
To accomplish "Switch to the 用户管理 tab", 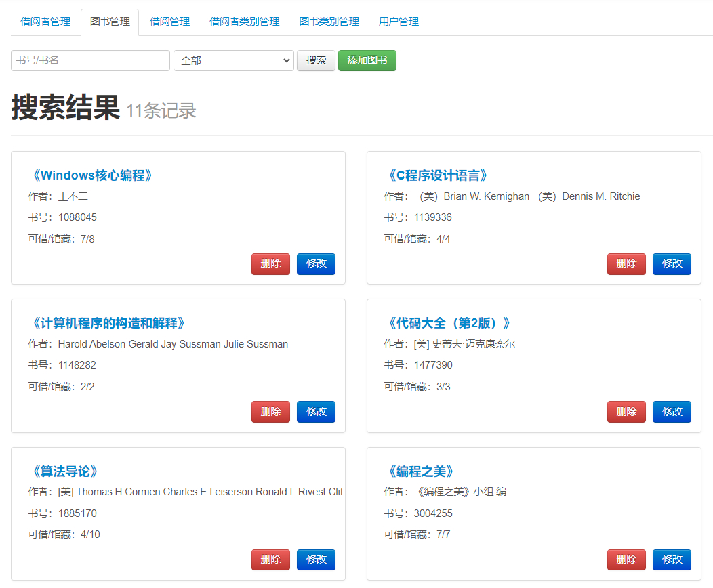I will [399, 22].
